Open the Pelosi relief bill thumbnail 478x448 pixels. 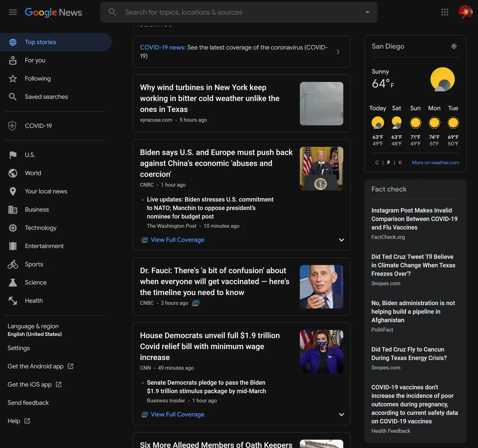coord(322,352)
